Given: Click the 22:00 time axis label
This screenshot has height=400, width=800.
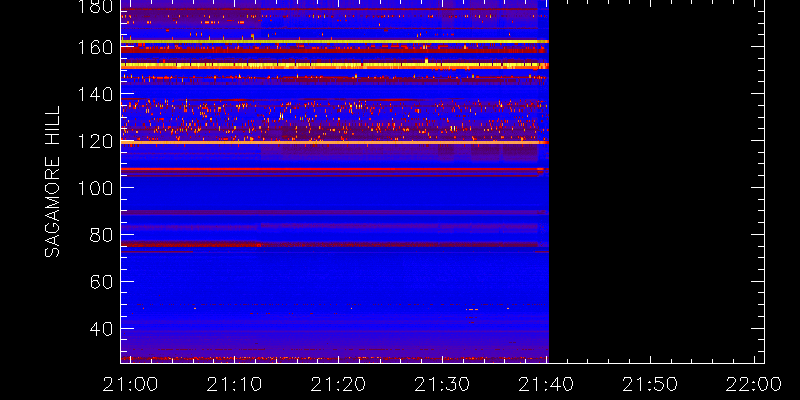Looking at the screenshot, I should click(x=754, y=384).
